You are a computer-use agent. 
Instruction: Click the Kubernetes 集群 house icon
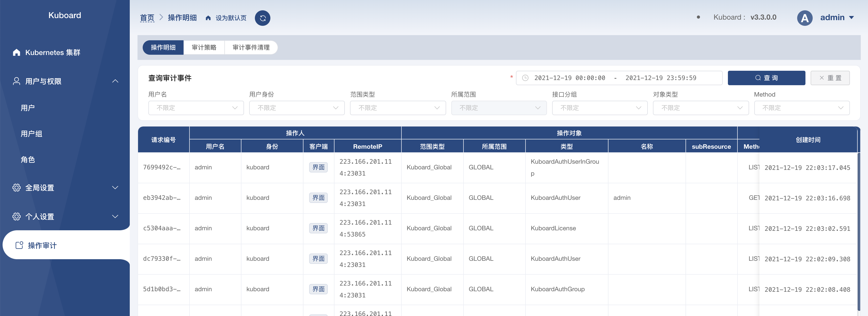pos(17,52)
